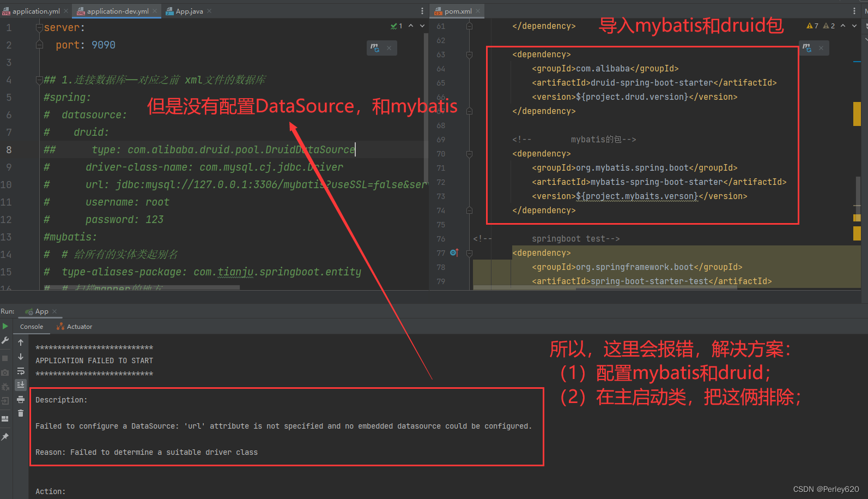
Task: Collapse dependency fold at pom.xml line 63
Action: (469, 54)
